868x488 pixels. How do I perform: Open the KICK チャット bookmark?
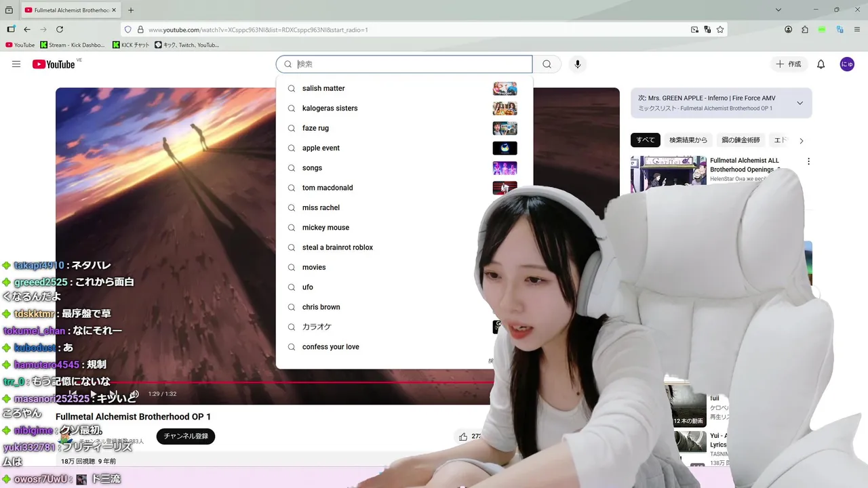pyautogui.click(x=131, y=45)
